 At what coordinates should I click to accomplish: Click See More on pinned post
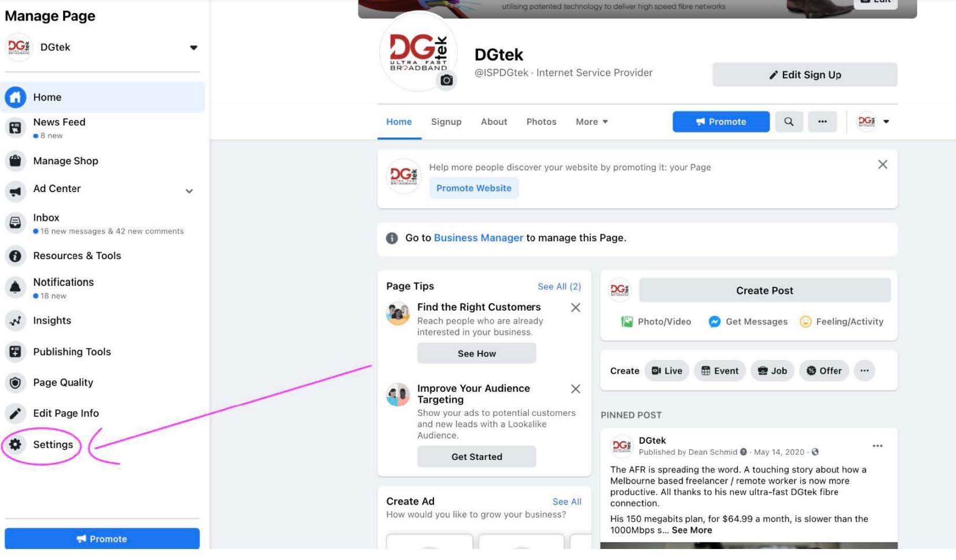(x=692, y=530)
